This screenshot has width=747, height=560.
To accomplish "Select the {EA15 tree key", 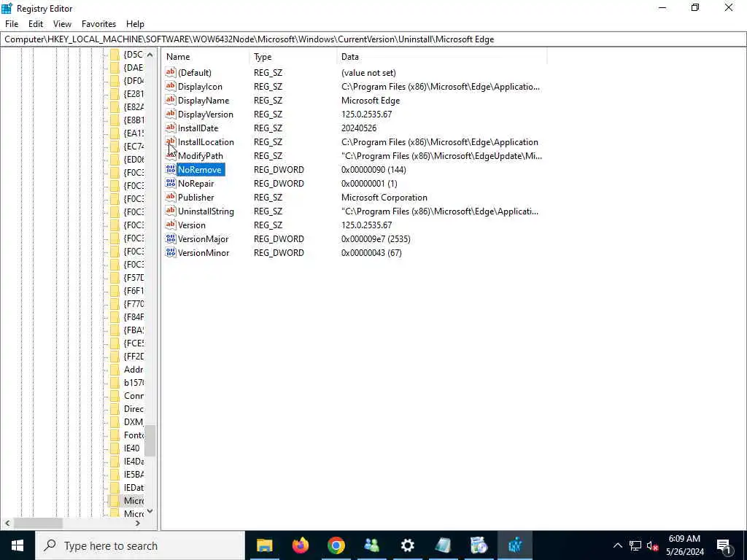I will pyautogui.click(x=133, y=133).
